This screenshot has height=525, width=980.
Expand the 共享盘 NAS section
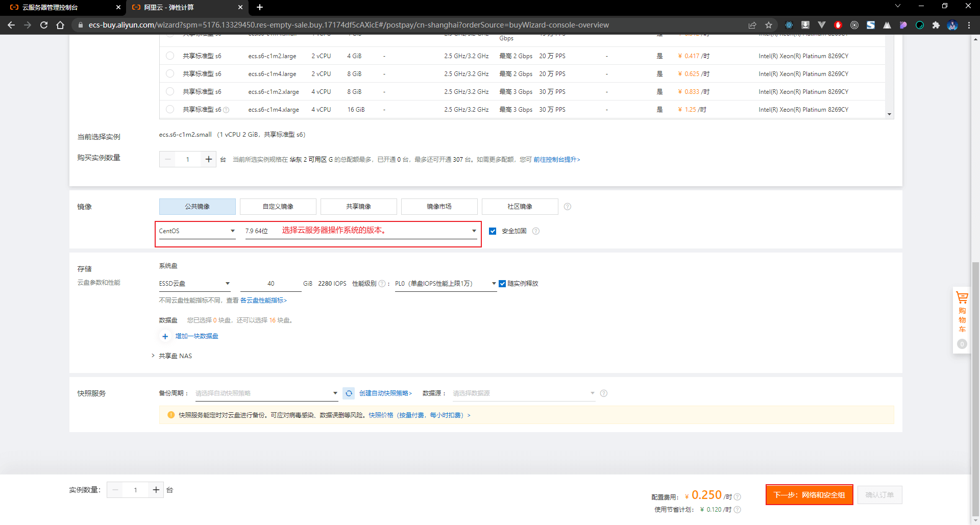[171, 356]
